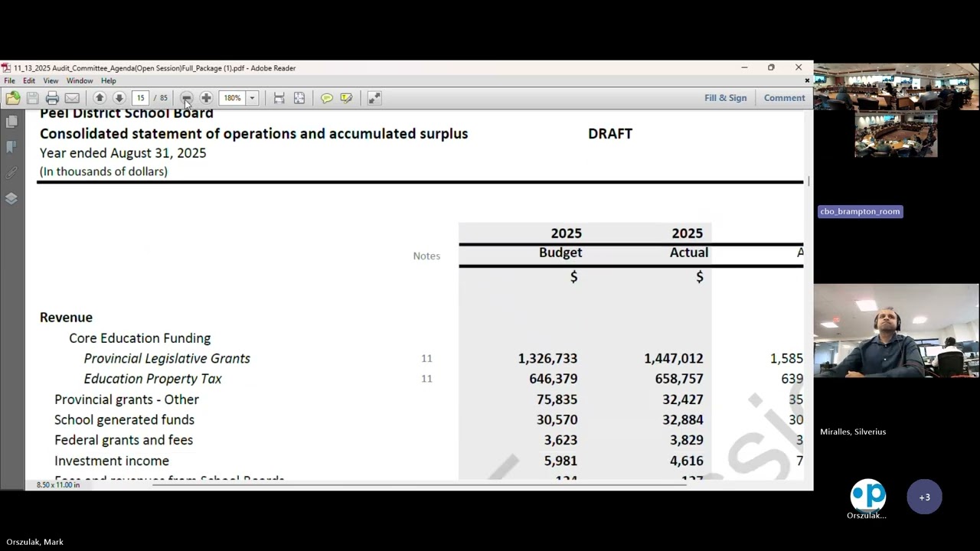Open the Comment pane

click(x=784, y=98)
